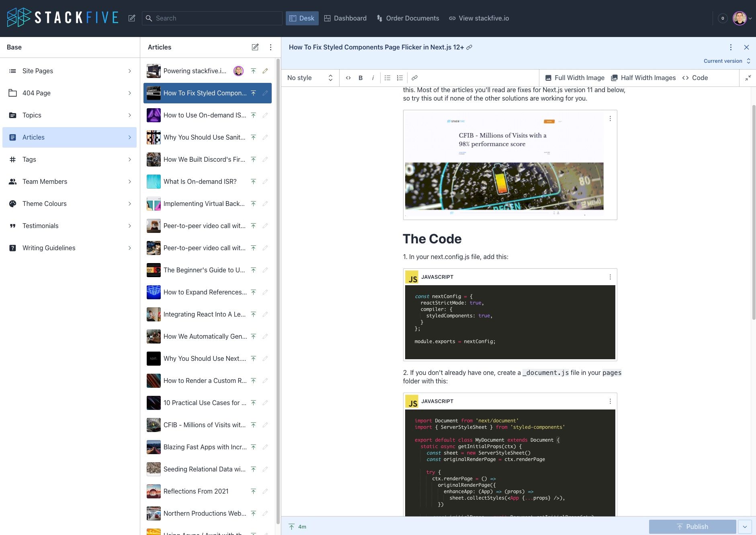Open the image block options menu

tap(610, 118)
